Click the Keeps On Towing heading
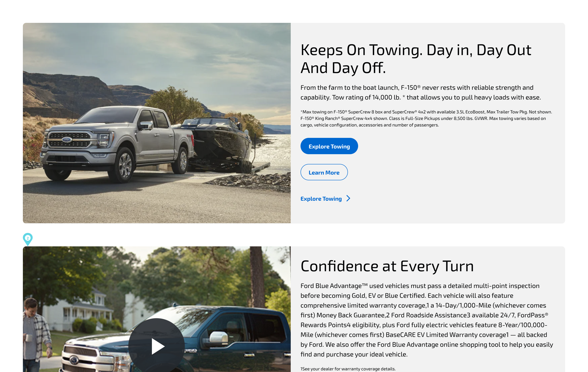 coord(416,59)
